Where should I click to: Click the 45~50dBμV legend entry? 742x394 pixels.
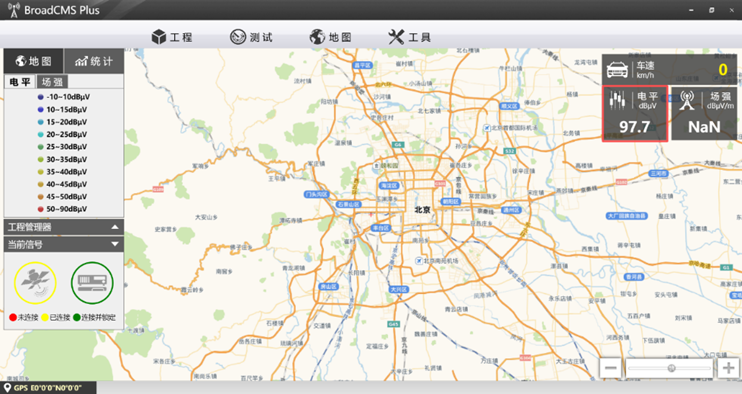(x=63, y=196)
